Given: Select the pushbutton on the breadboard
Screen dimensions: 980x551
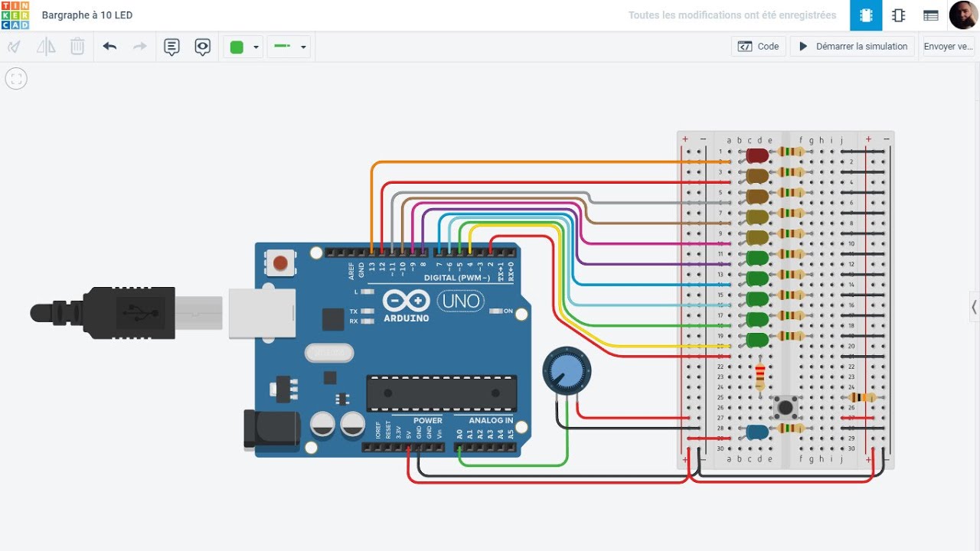Looking at the screenshot, I should pyautogui.click(x=785, y=406).
